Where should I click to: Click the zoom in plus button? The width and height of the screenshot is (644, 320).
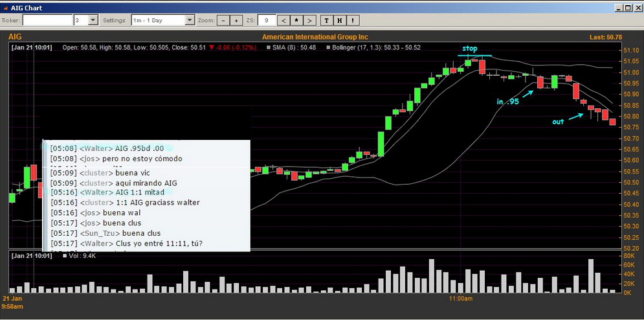tap(236, 20)
